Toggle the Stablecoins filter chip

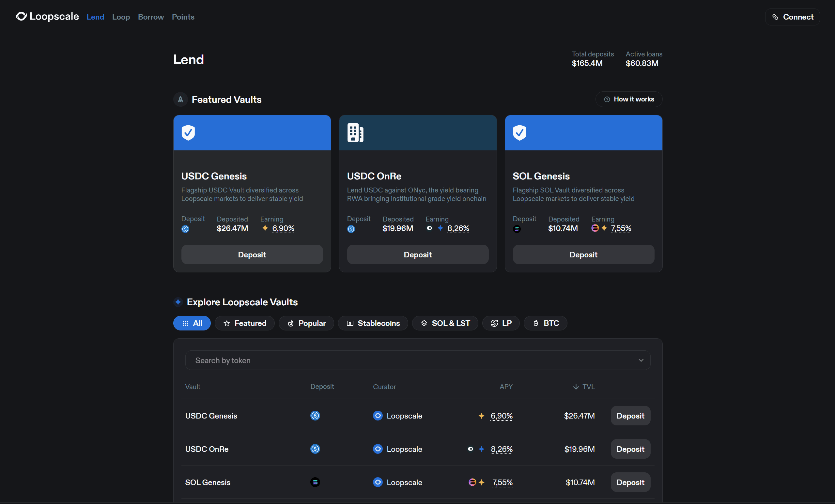point(373,323)
